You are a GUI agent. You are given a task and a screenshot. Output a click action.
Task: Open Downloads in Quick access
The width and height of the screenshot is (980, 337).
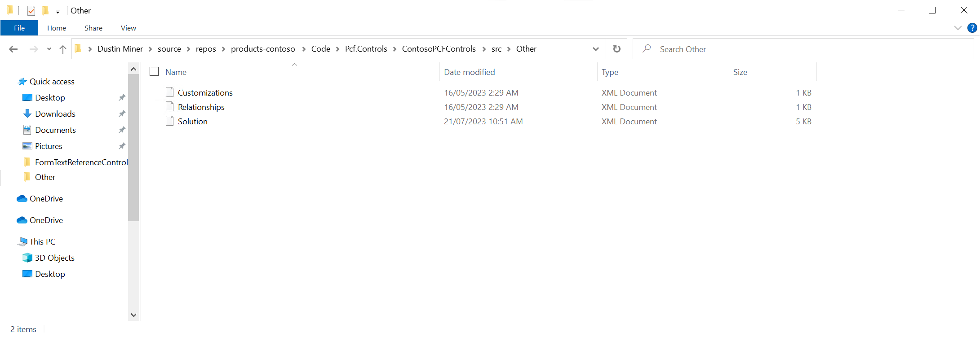[55, 114]
